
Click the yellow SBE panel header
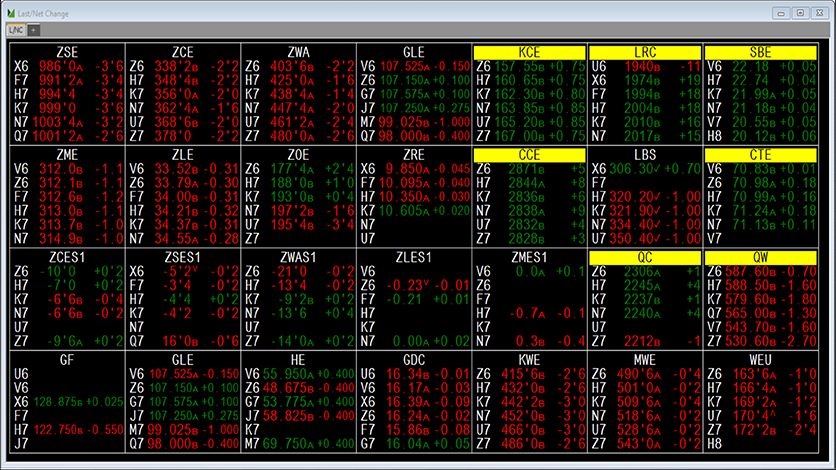point(761,52)
